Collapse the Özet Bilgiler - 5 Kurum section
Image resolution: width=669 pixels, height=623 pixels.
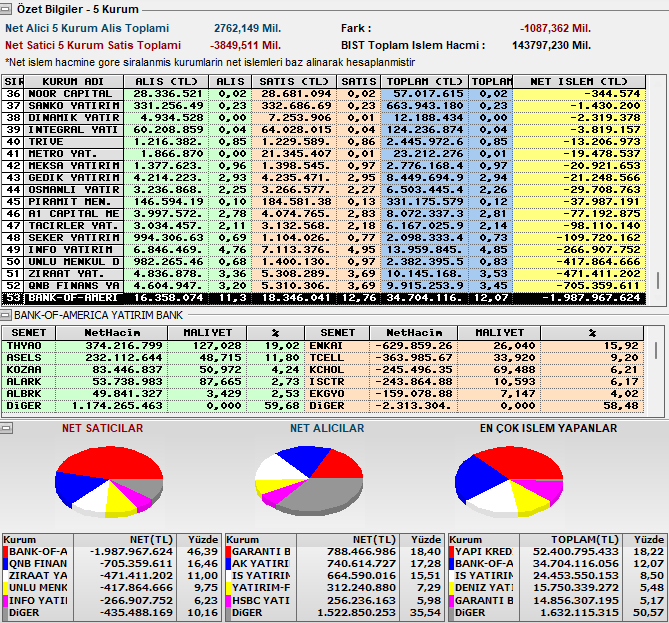pyautogui.click(x=6, y=9)
